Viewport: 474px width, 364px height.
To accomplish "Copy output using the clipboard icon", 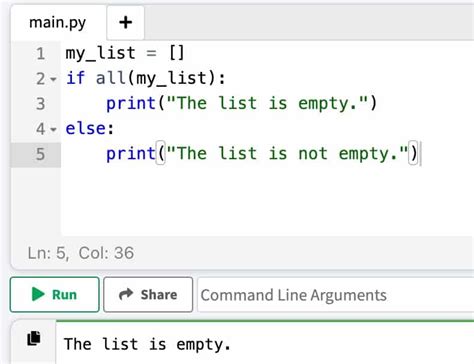I will (x=34, y=338).
